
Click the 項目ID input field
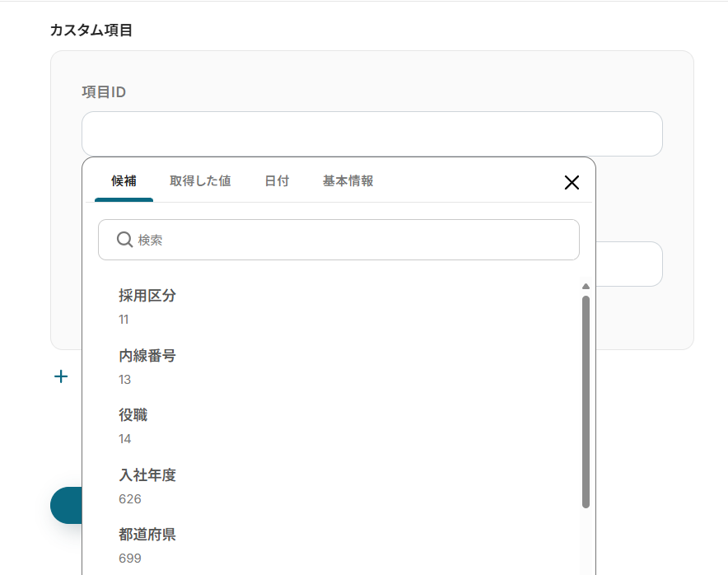371,133
